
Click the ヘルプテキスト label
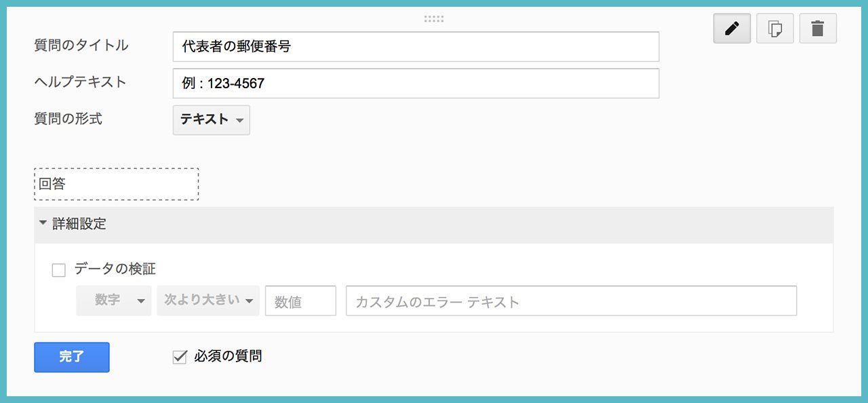(x=81, y=82)
